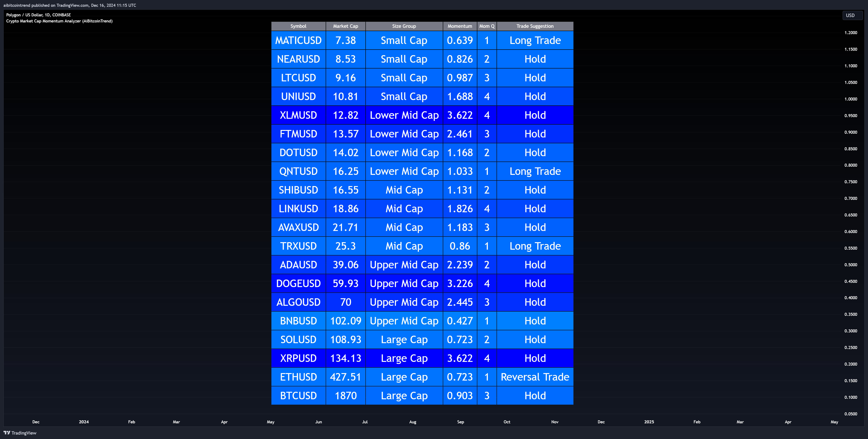
Task: Click the 427.51 market cap value
Action: tap(345, 377)
